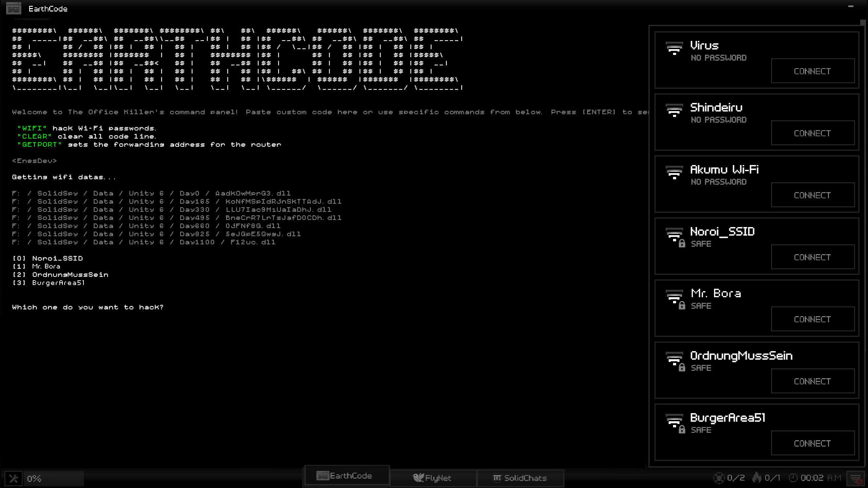Image resolution: width=868 pixels, height=488 pixels.
Task: Click the EarthCode browser icon in the title bar
Action: tap(14, 8)
